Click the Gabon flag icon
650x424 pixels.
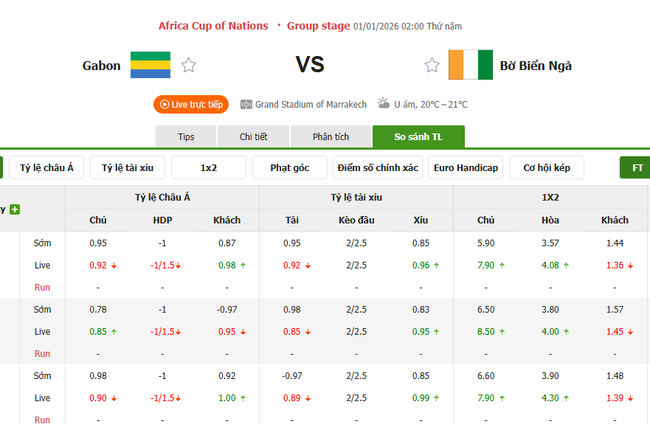(150, 65)
